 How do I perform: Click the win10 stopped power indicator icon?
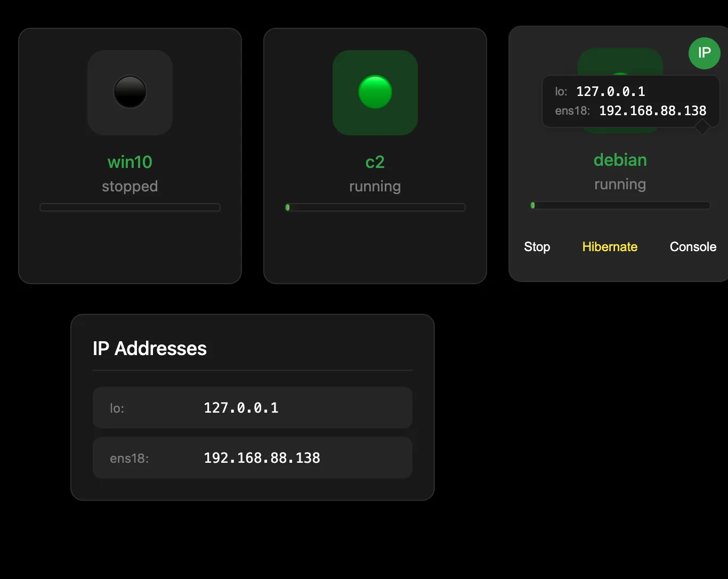130,92
